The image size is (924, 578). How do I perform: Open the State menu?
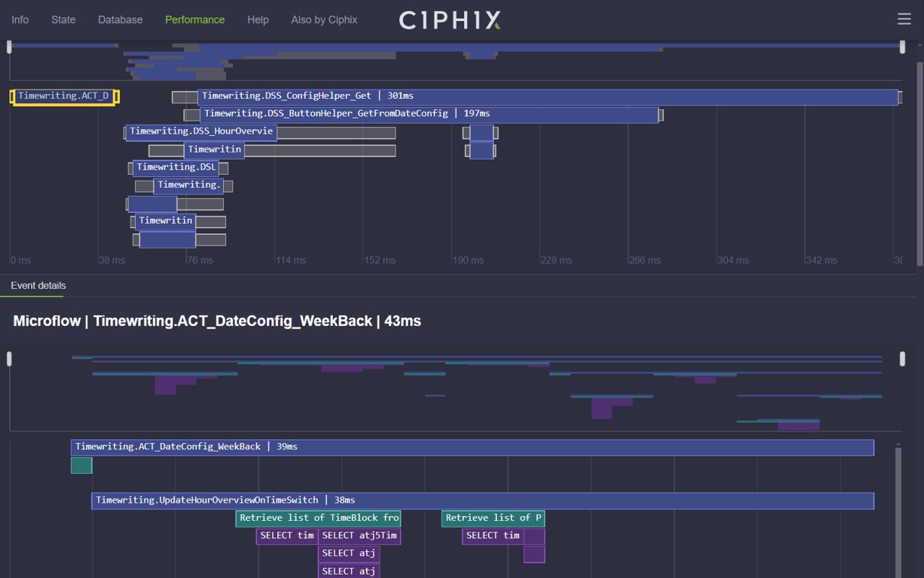tap(63, 20)
